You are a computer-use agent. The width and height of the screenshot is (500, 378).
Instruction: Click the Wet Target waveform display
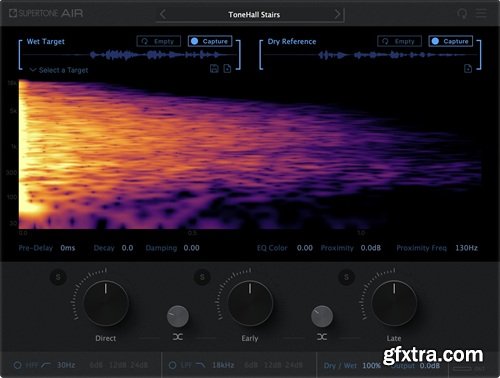point(130,55)
